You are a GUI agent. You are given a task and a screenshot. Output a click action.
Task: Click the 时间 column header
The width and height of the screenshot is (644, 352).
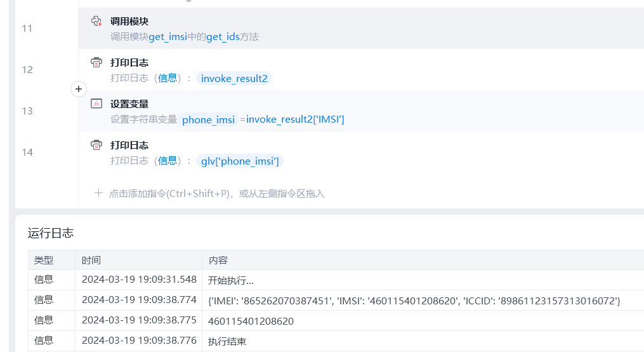pyautogui.click(x=91, y=260)
